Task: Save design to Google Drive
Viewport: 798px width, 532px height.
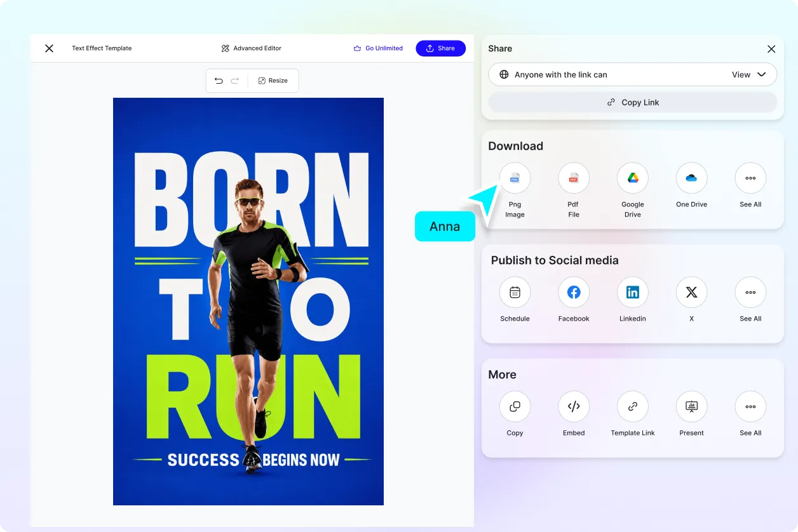Action: [x=633, y=178]
